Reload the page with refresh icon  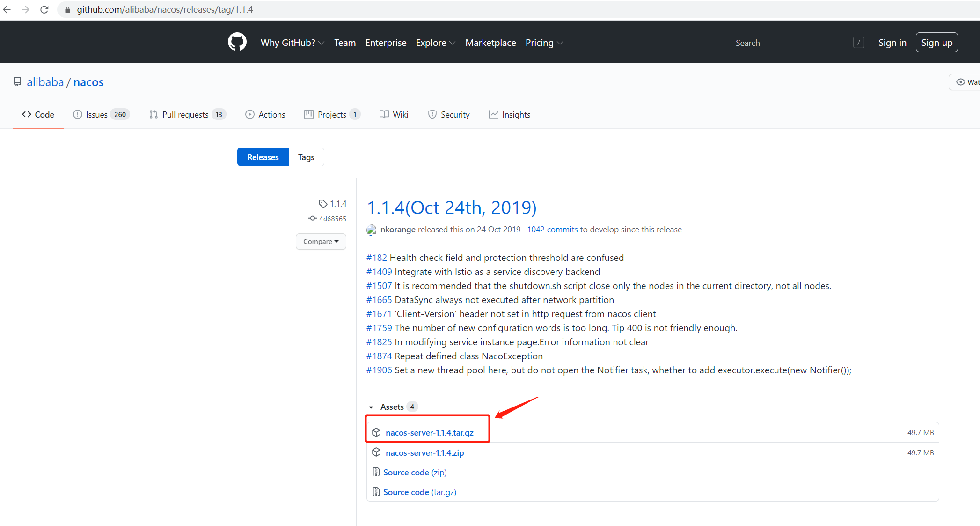tap(44, 9)
